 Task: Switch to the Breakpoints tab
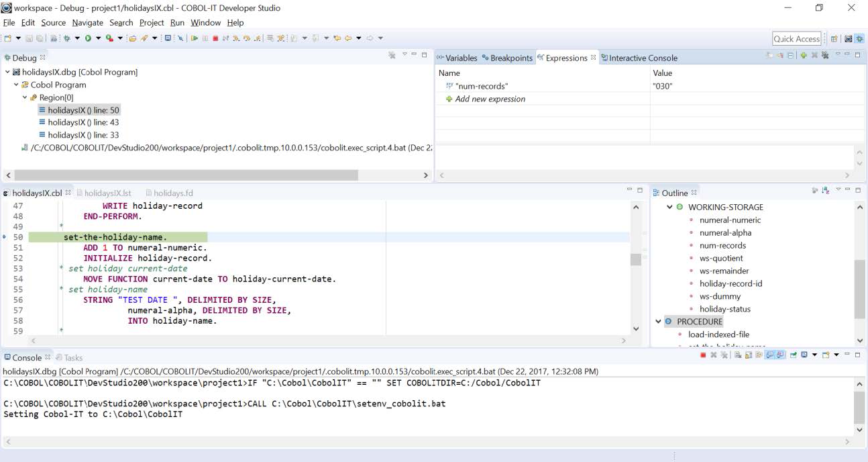point(506,58)
